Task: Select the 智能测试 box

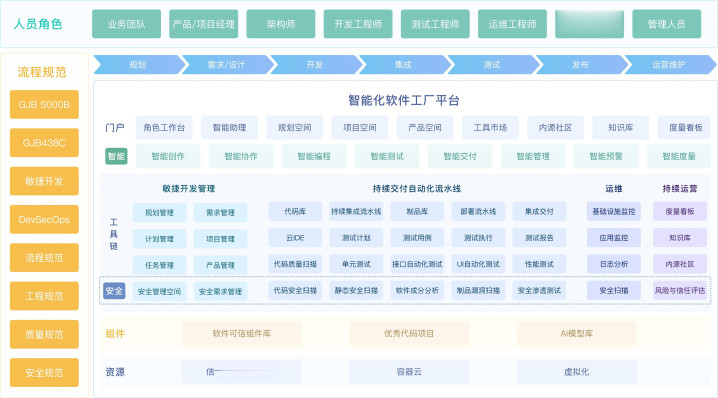Action: click(x=387, y=156)
